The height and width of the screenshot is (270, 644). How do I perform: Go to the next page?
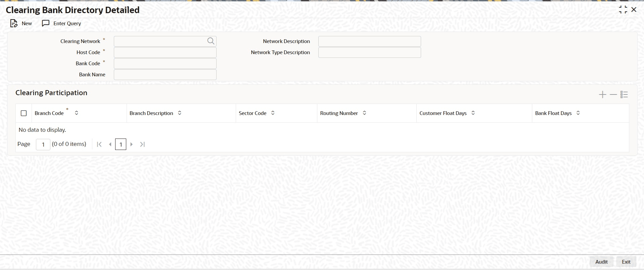click(x=132, y=144)
